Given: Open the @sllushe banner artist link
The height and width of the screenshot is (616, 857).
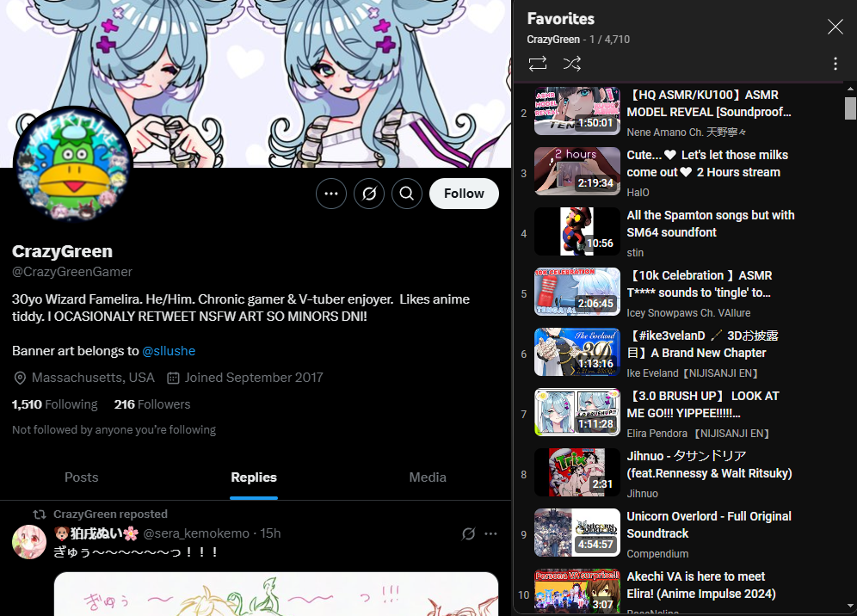Looking at the screenshot, I should pos(169,351).
